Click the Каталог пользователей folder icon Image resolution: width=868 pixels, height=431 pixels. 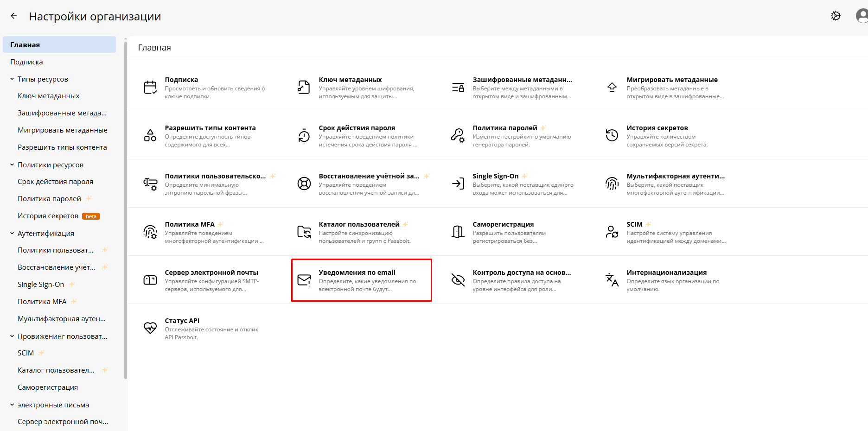[x=304, y=232]
